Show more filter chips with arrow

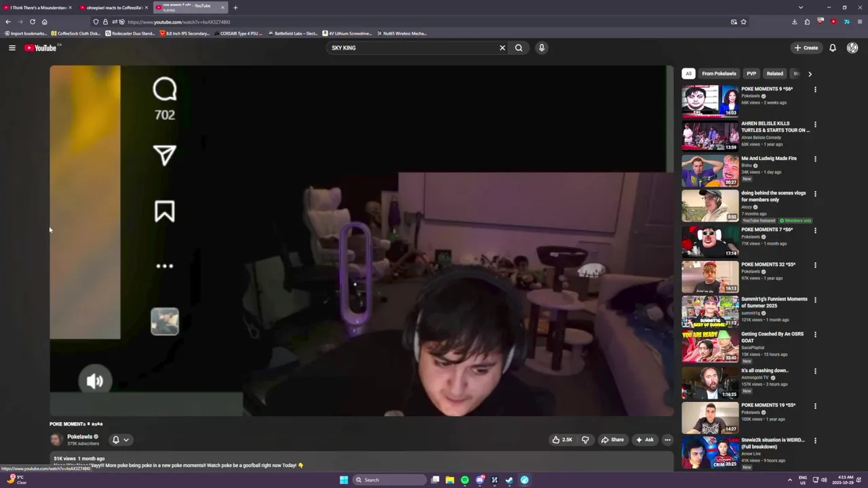810,74
